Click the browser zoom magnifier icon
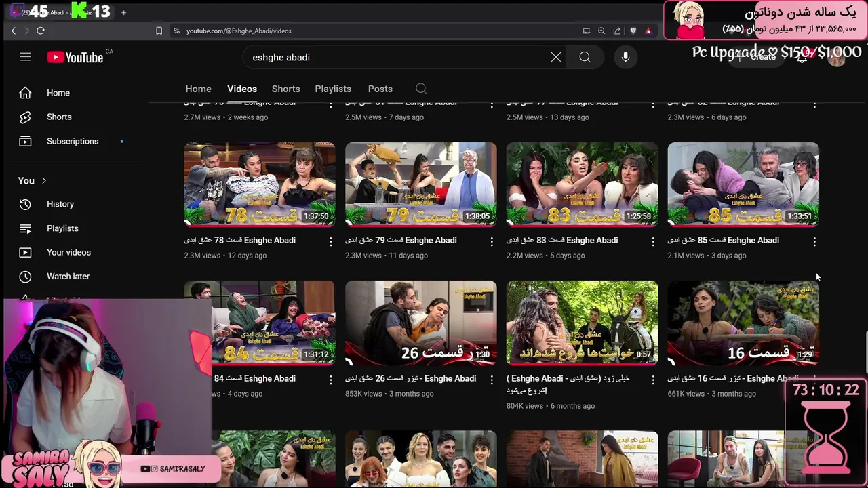 tap(601, 30)
